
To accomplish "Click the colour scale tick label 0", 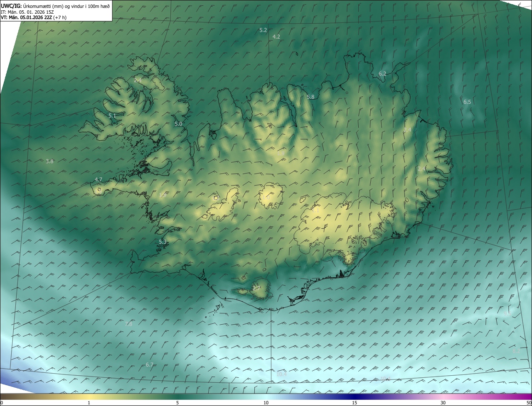I will [x=2, y=403].
